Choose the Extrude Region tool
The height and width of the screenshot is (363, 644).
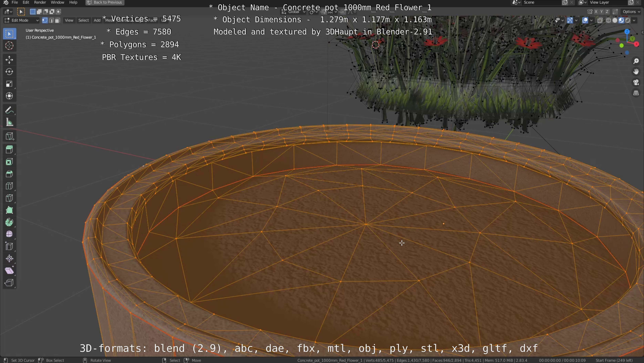tap(9, 150)
